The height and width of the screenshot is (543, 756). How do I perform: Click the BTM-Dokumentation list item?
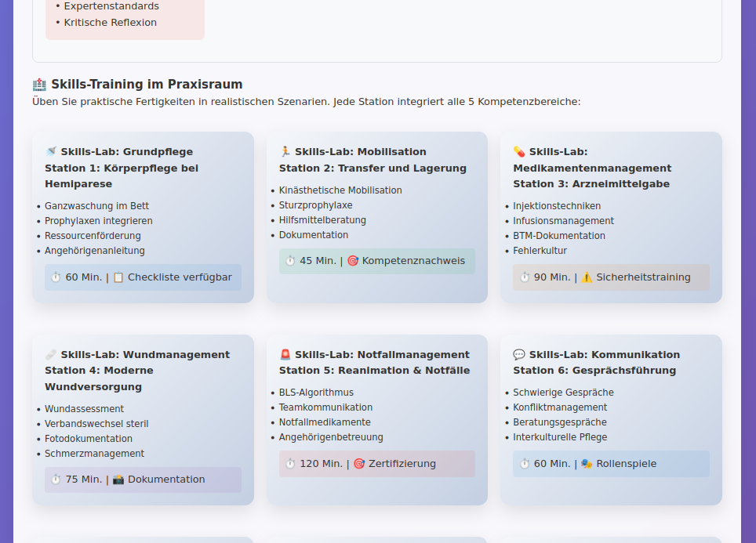(559, 236)
